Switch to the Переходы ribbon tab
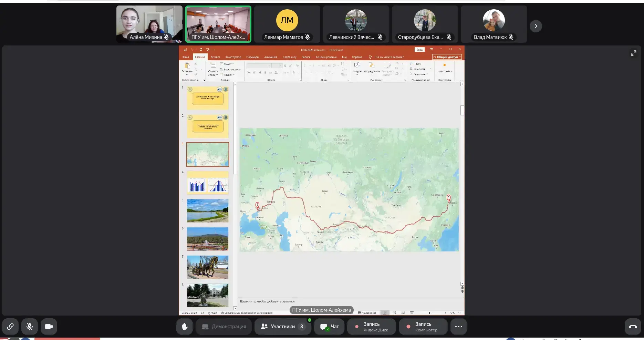Image resolution: width=644 pixels, height=340 pixels. (x=252, y=57)
